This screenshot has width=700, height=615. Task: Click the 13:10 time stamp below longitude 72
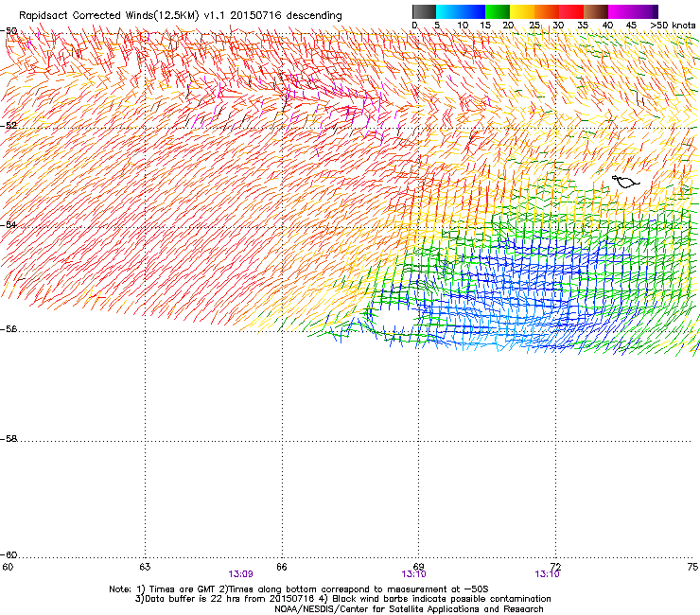tap(548, 574)
